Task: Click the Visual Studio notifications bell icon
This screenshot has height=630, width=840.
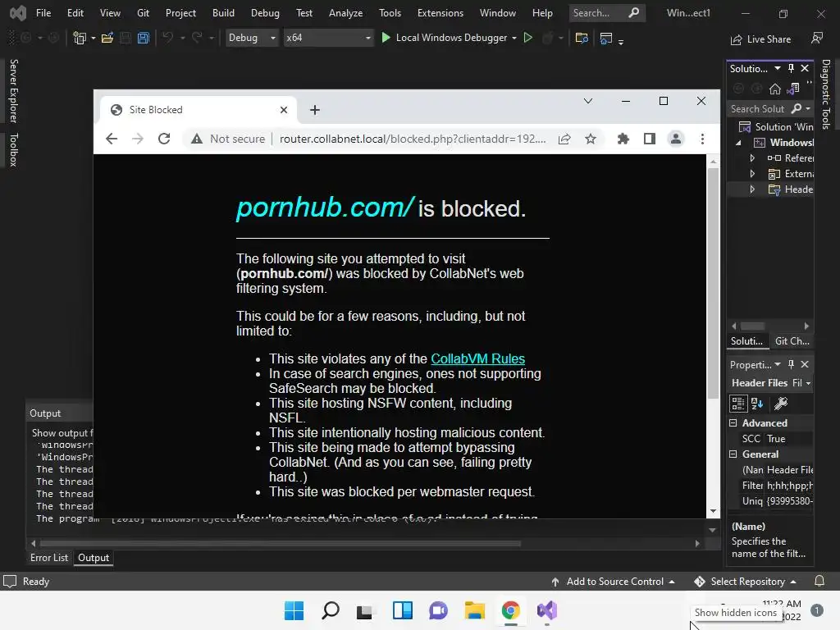Action: pos(819,582)
